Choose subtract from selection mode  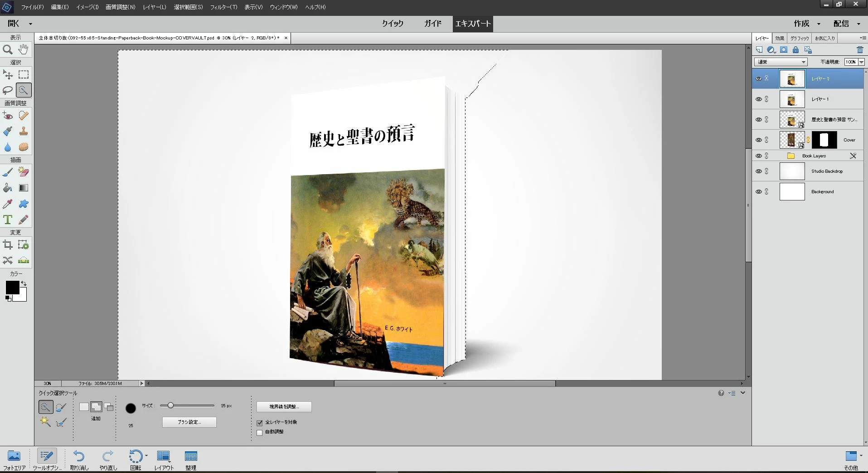tap(109, 407)
